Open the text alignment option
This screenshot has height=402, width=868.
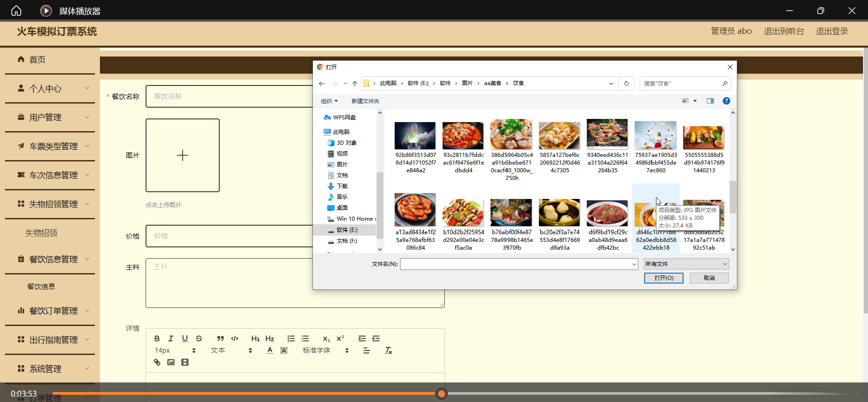(x=367, y=350)
